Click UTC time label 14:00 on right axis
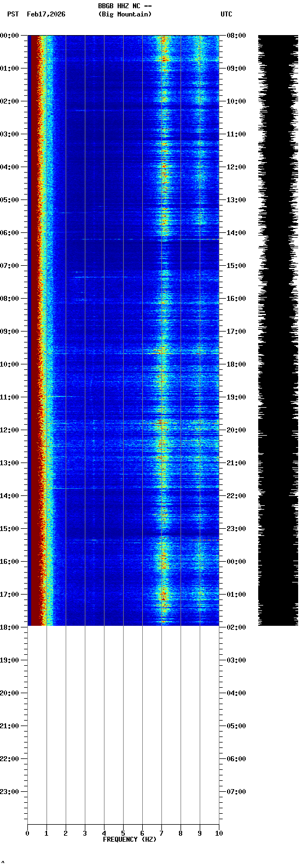The width and height of the screenshot is (302, 868). tap(236, 233)
